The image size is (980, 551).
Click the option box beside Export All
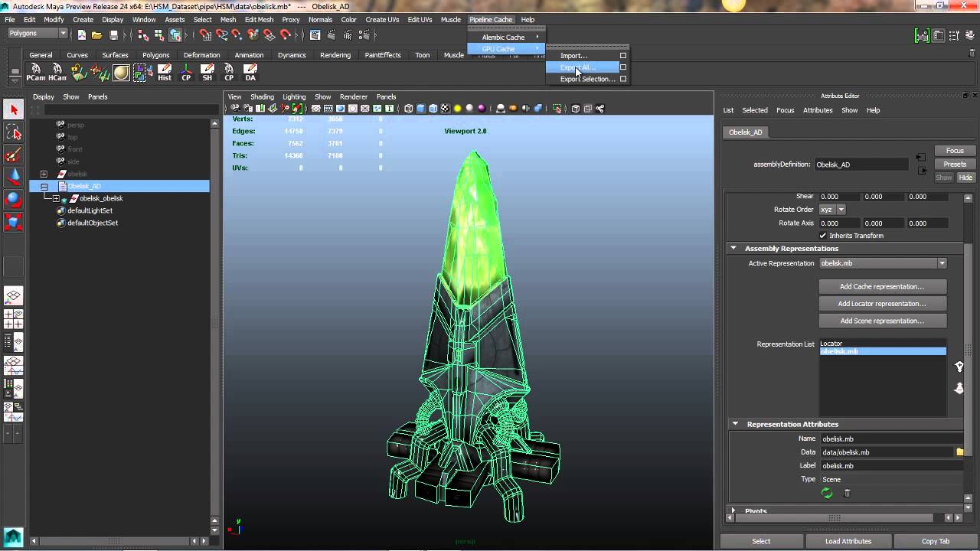point(622,67)
